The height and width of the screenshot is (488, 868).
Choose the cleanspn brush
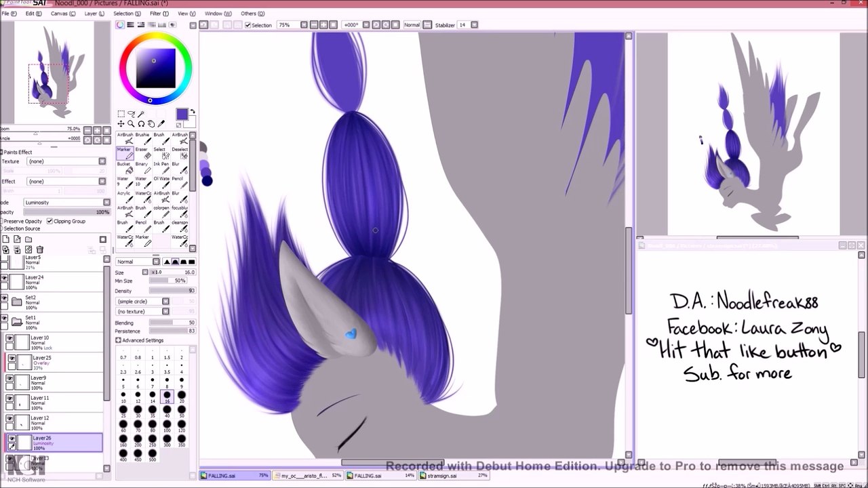click(180, 226)
